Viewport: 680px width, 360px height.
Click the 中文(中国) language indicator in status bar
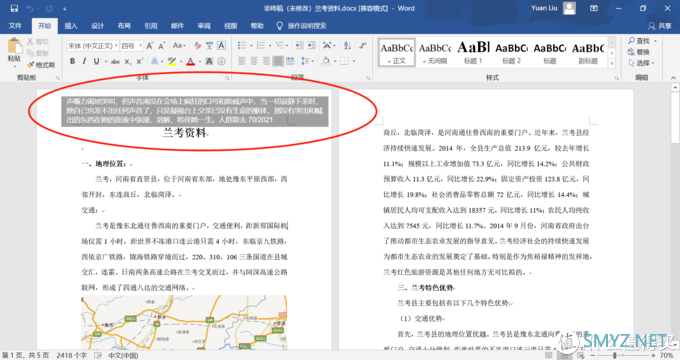point(123,355)
